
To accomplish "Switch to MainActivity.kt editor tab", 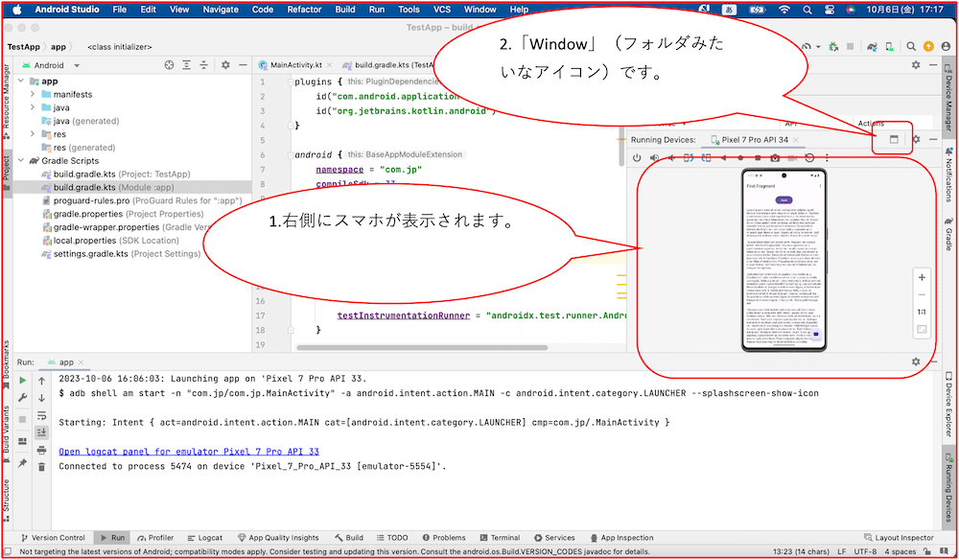I will (296, 65).
